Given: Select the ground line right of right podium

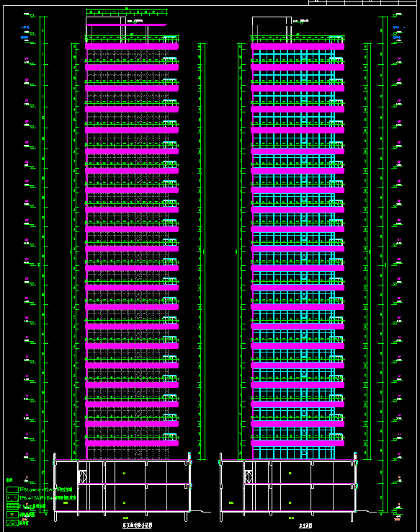Looking at the screenshot, I should coord(368,511).
